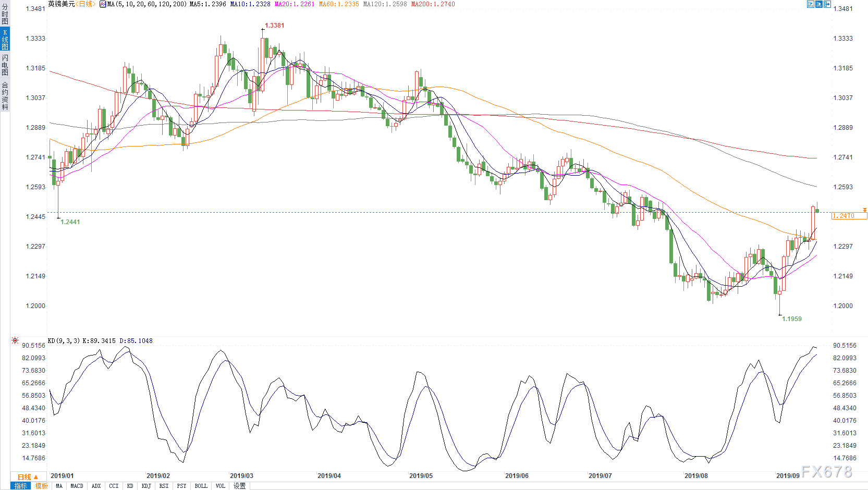868x490 pixels.
Task: Click the MA120:1.2598 legend value
Action: 385,4
